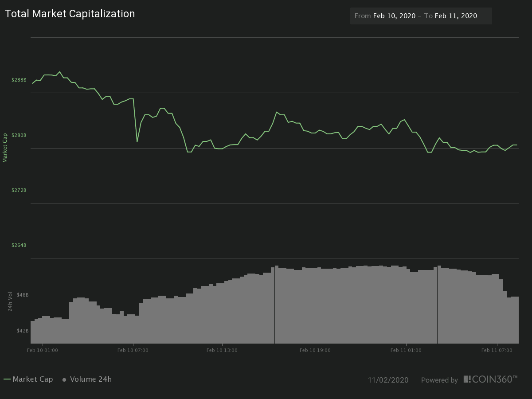Toggle the Volume 24h series visibility
The height and width of the screenshot is (399, 532).
[x=91, y=379]
